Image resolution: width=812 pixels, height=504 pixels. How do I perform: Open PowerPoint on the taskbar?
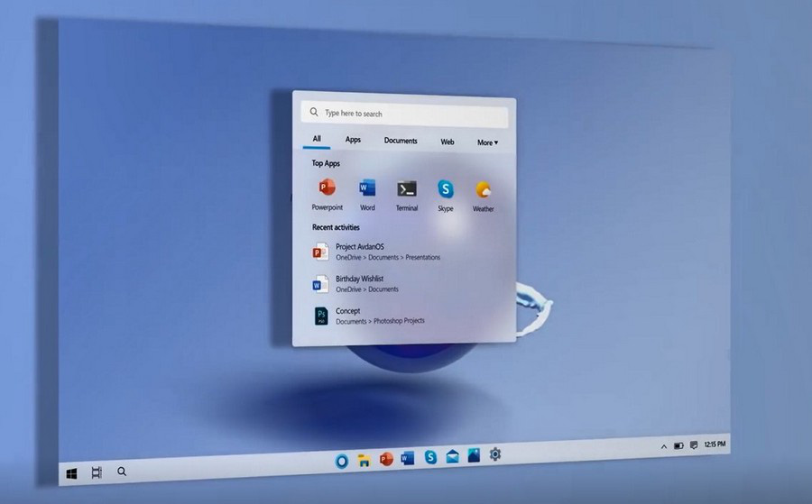[386, 459]
